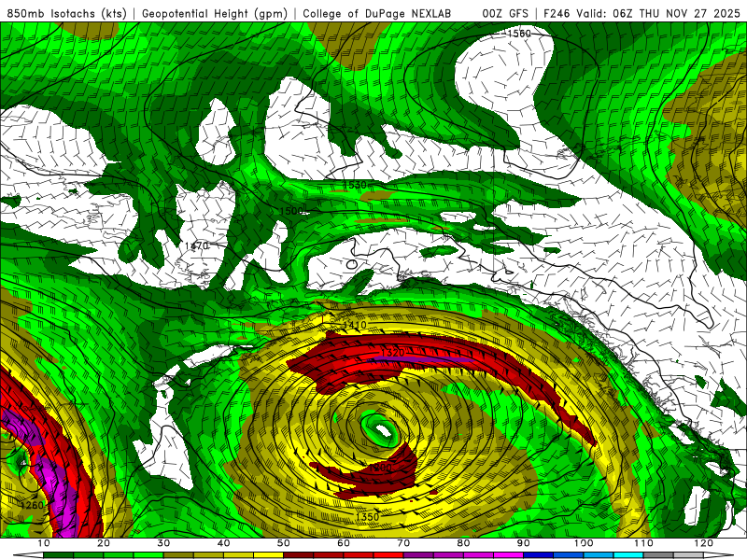Click the 1410 height contour label
Screen dimensions: 747x560
pos(355,325)
